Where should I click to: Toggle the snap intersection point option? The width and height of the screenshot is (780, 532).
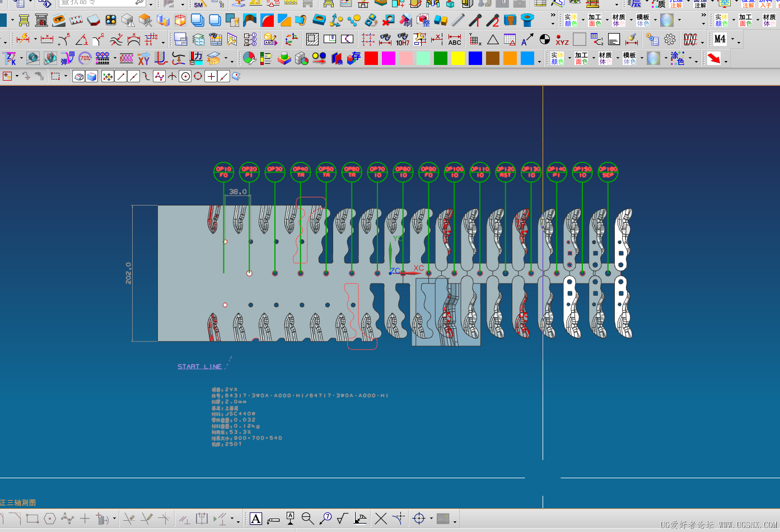point(172,76)
